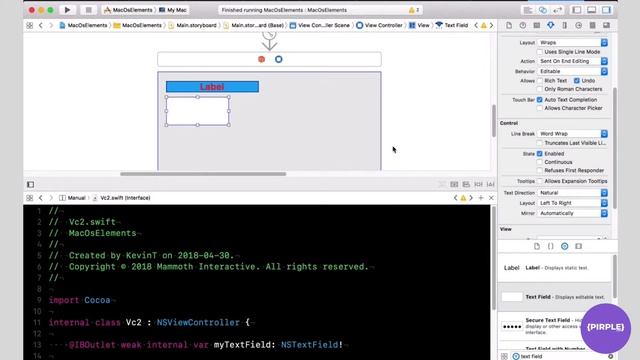
Task: Toggle the debug area
Action: pos(591,10)
